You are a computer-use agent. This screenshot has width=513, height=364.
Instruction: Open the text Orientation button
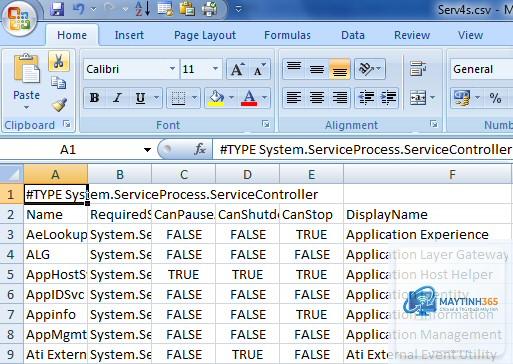coord(370,69)
